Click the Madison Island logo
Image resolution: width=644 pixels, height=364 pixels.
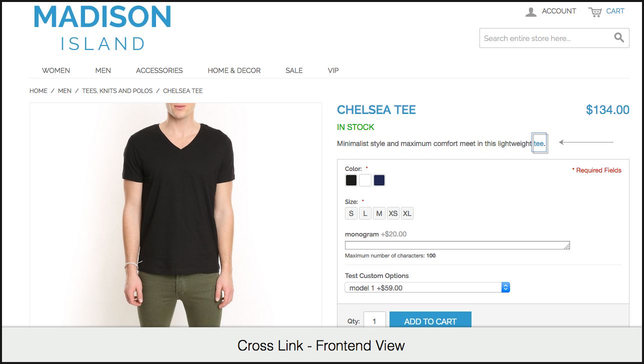click(102, 28)
